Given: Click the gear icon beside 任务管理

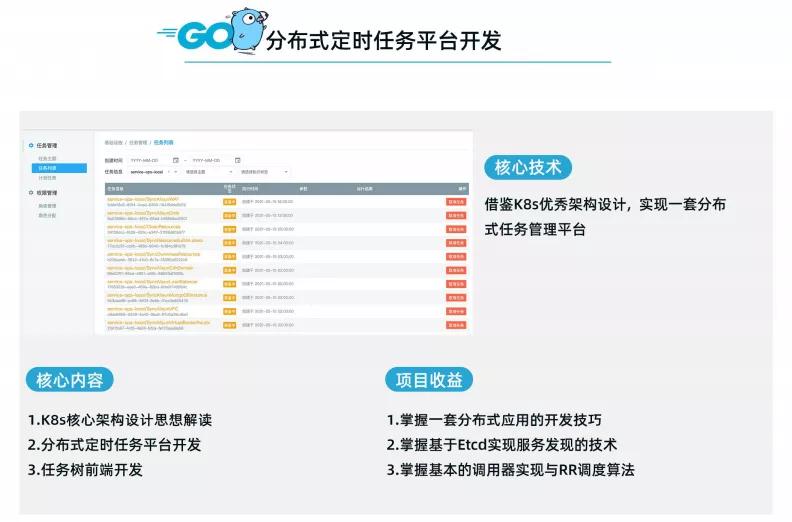Looking at the screenshot, I should point(32,146).
